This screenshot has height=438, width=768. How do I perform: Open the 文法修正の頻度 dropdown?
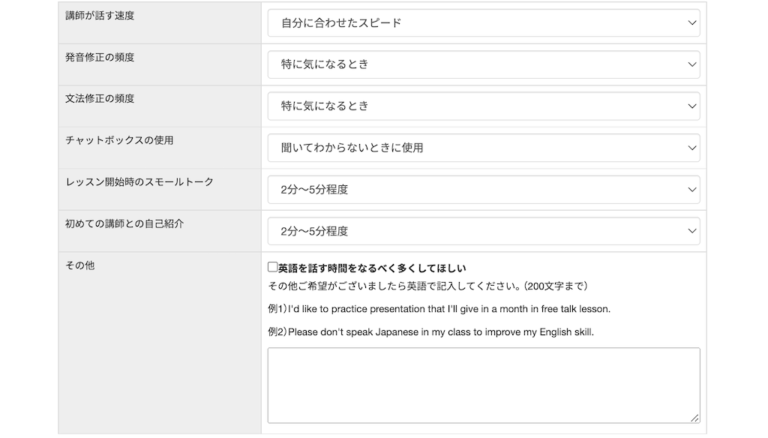tap(483, 106)
